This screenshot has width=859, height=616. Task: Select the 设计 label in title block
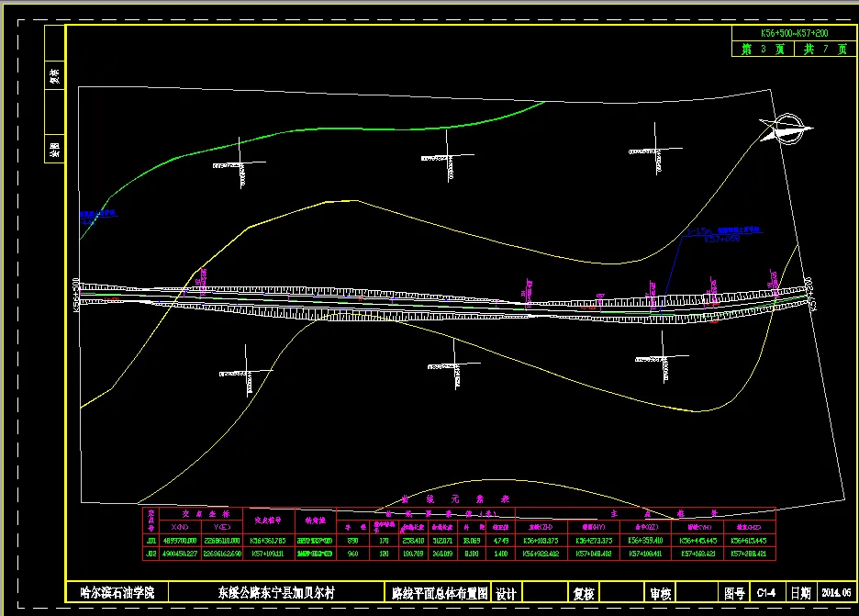pyautogui.click(x=507, y=594)
